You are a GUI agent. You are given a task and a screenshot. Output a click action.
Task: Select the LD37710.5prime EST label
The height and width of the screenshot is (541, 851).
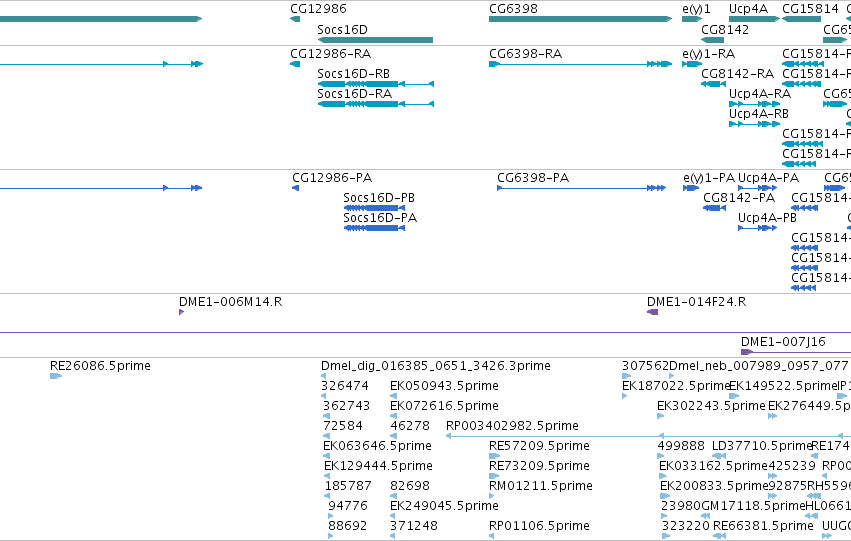(x=761, y=446)
